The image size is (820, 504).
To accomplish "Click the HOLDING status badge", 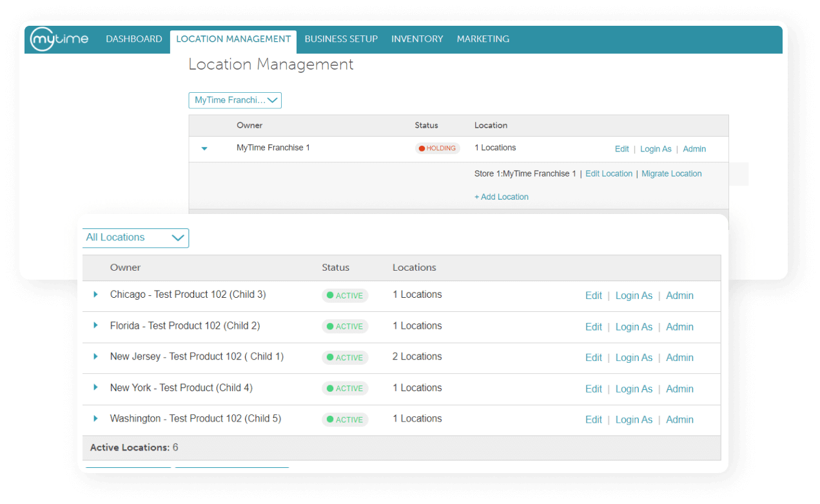I will [x=437, y=148].
